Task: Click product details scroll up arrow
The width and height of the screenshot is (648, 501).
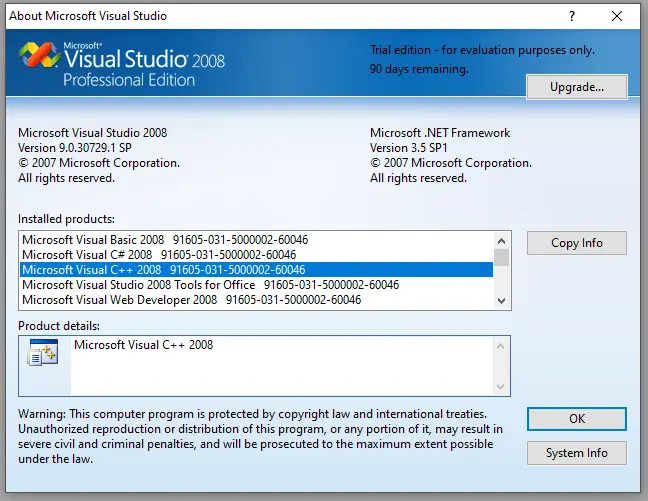Action: pyautogui.click(x=500, y=346)
